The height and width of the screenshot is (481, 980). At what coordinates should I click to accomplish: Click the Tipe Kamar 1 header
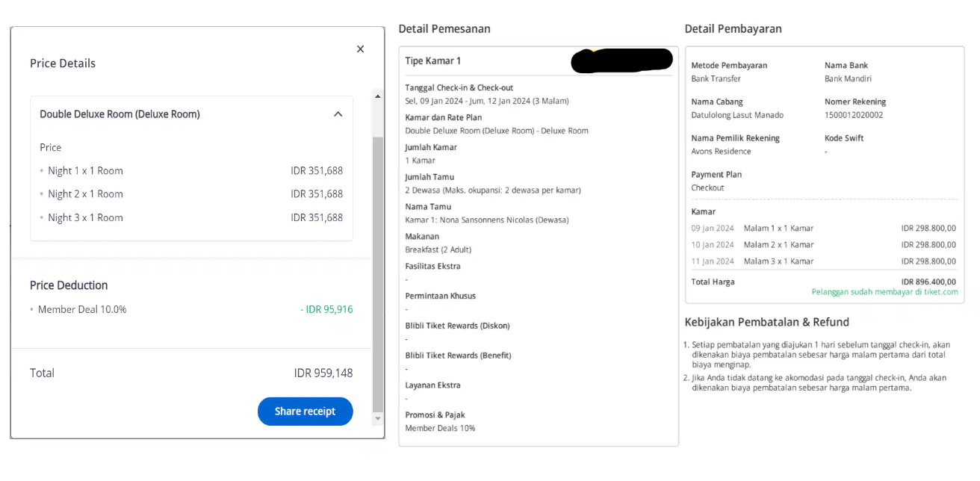pyautogui.click(x=433, y=61)
